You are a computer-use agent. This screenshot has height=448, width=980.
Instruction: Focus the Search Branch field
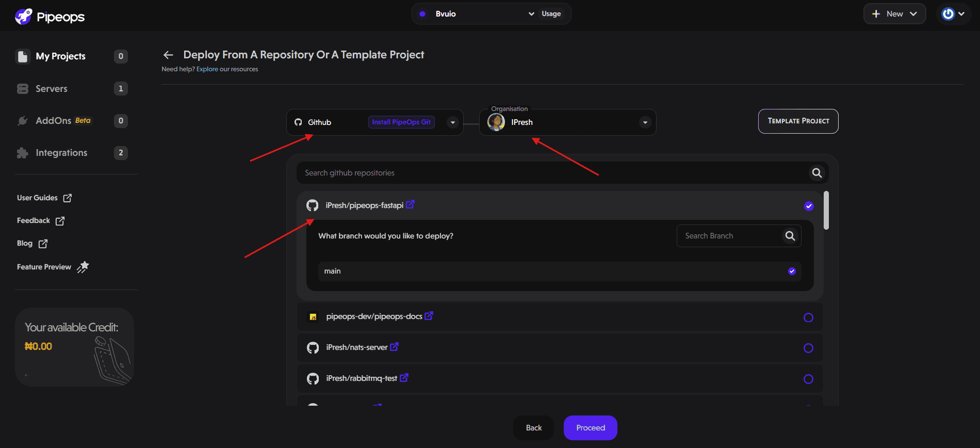click(x=739, y=236)
